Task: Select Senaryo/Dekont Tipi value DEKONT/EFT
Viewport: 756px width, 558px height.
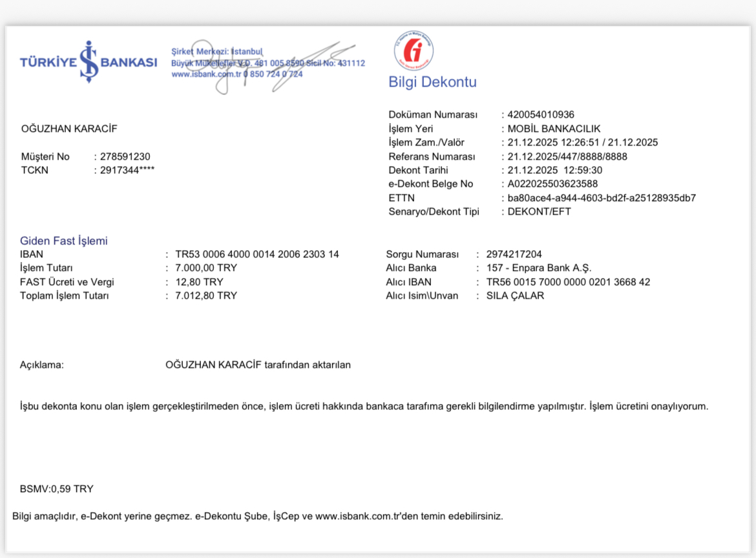Action: coord(539,211)
